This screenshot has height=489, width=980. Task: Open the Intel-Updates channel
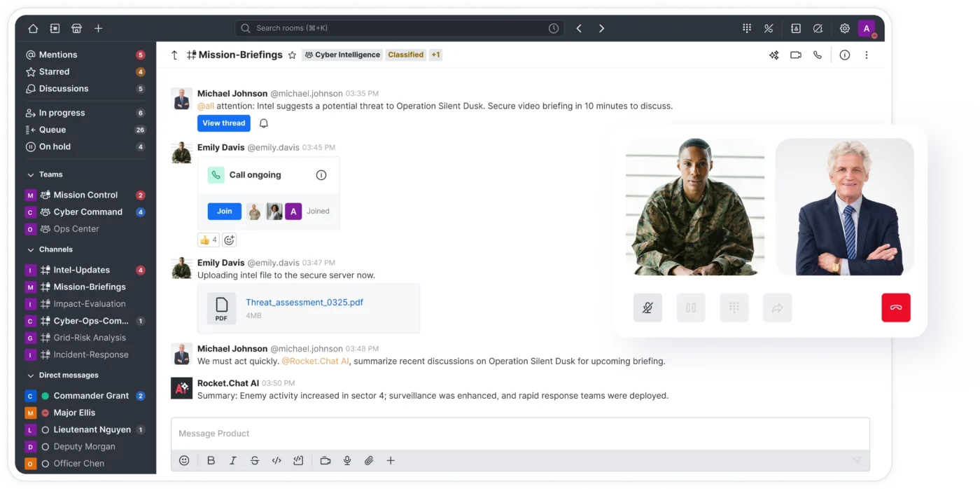point(85,270)
